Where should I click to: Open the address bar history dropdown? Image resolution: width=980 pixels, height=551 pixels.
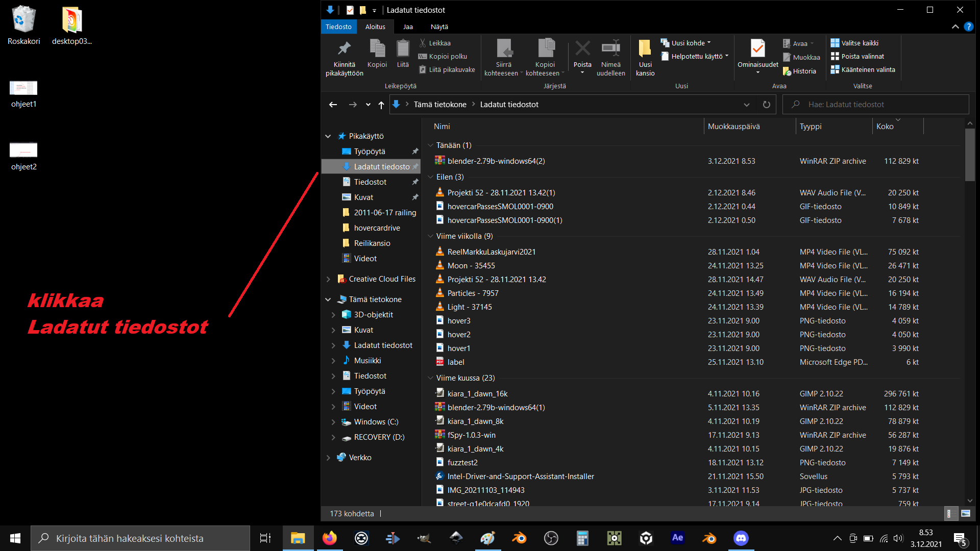pyautogui.click(x=746, y=105)
